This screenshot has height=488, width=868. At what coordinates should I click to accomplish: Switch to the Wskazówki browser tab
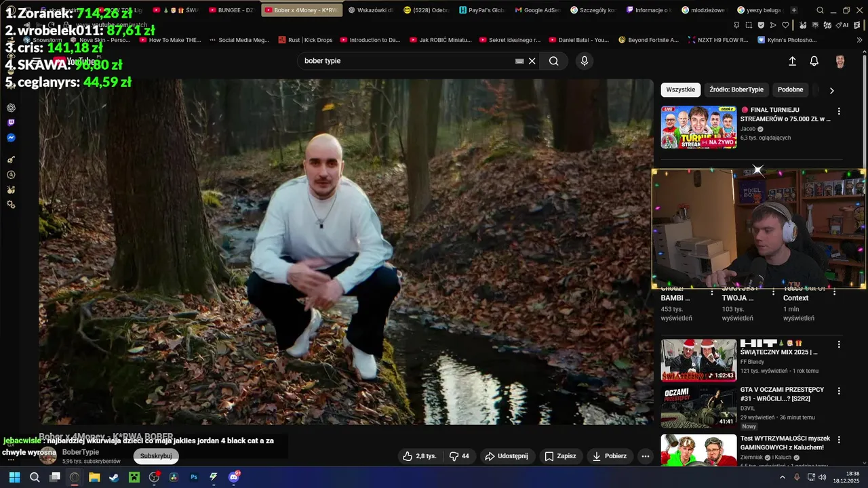[x=370, y=10]
